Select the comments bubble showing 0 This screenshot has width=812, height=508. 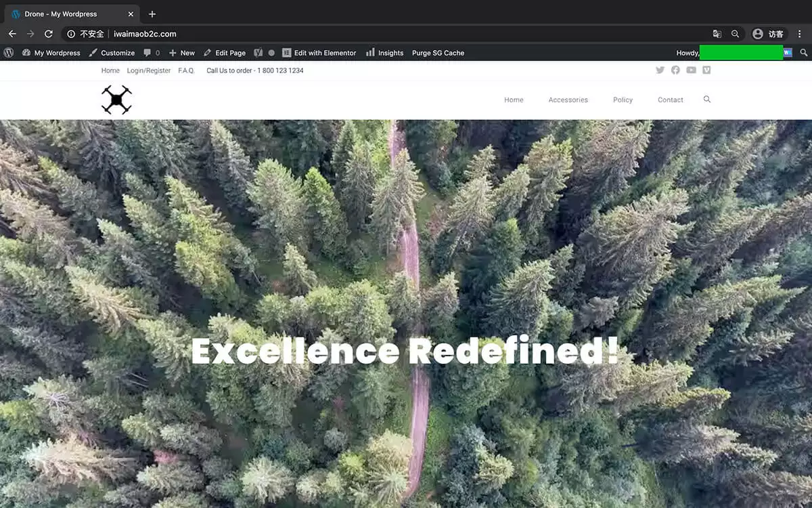point(150,53)
